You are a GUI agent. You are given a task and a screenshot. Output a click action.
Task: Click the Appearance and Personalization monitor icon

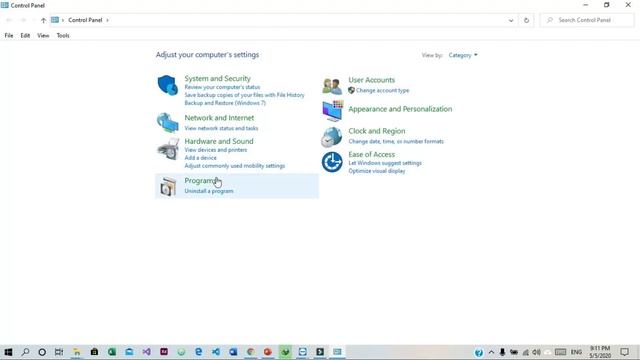[332, 111]
